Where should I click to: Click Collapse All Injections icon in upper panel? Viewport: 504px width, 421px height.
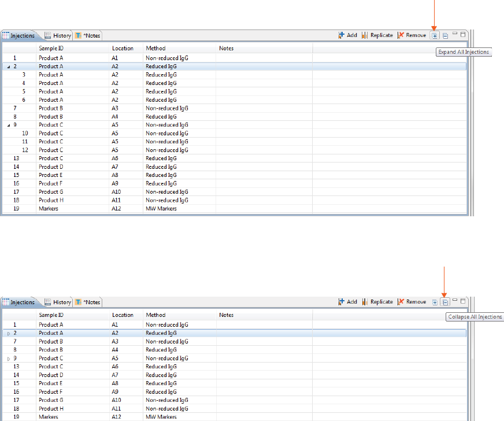tap(445, 36)
